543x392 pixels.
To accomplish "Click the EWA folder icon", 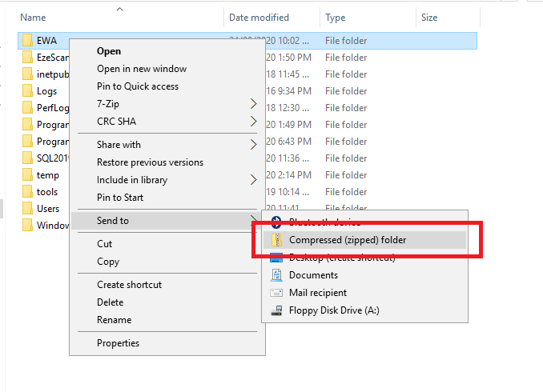I will [26, 40].
